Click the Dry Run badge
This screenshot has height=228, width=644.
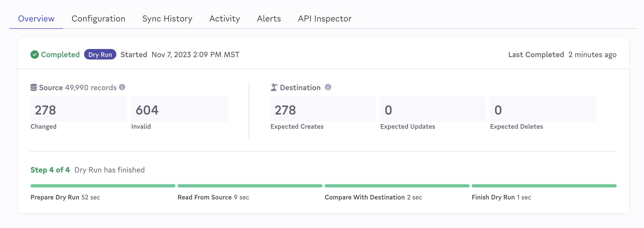100,55
